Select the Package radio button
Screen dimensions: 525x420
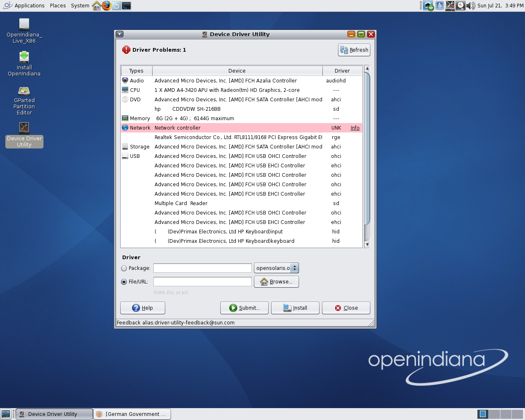124,268
